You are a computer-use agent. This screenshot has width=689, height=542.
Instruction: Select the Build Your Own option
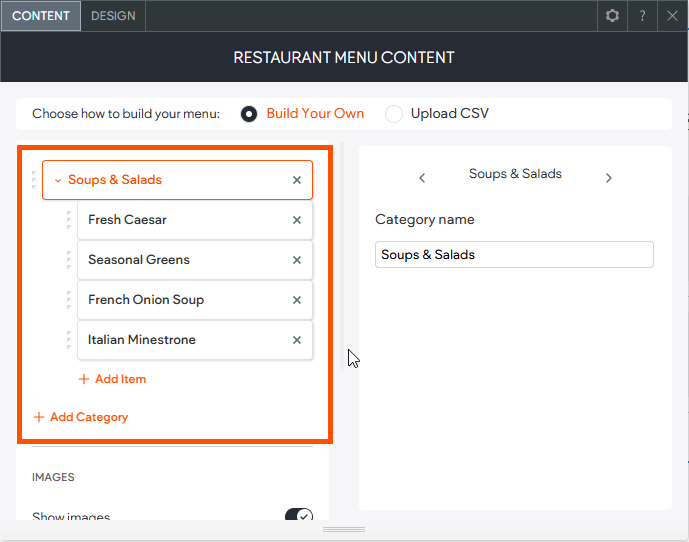[249, 114]
